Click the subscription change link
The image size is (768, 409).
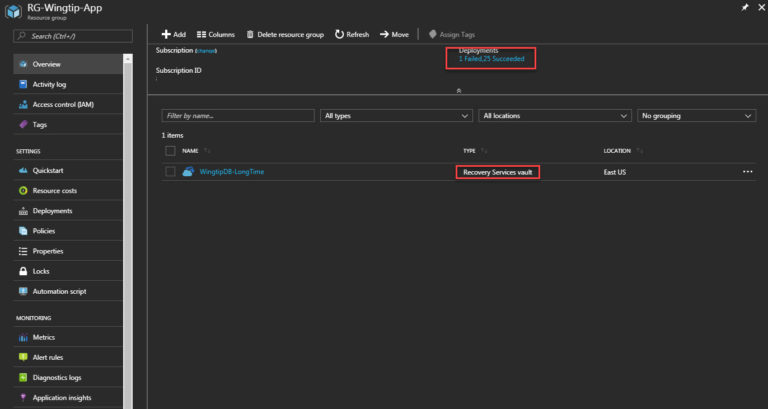[x=206, y=51]
